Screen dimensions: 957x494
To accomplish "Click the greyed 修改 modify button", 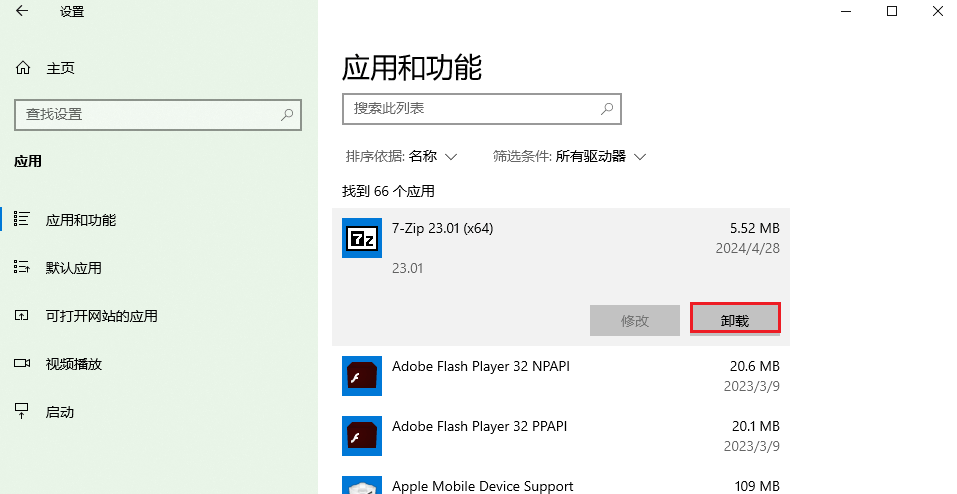I will click(635, 320).
